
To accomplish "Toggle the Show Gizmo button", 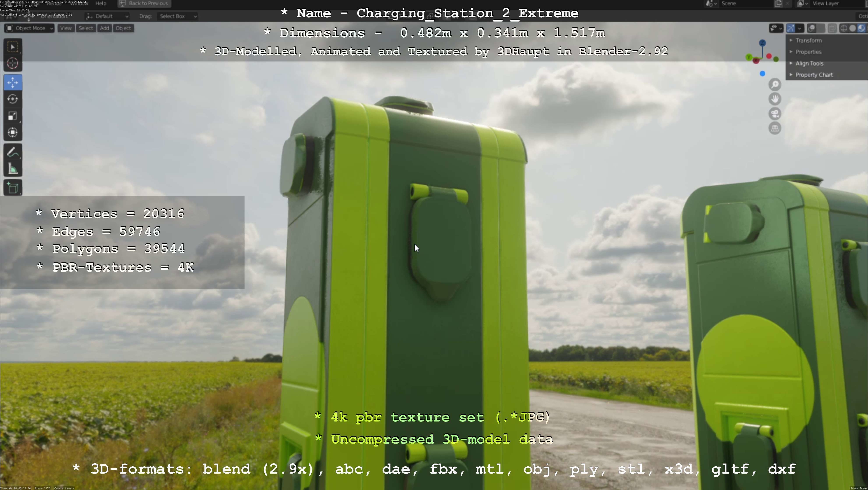I will pos(791,28).
